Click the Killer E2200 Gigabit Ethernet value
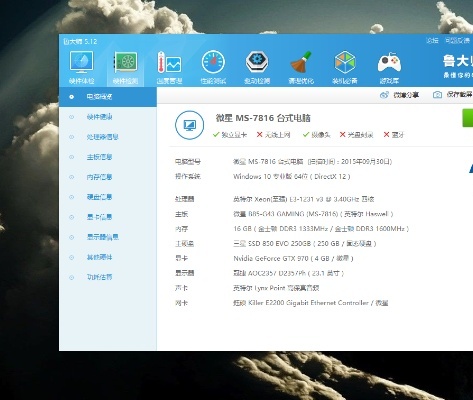The height and width of the screenshot is (400, 473). point(310,303)
